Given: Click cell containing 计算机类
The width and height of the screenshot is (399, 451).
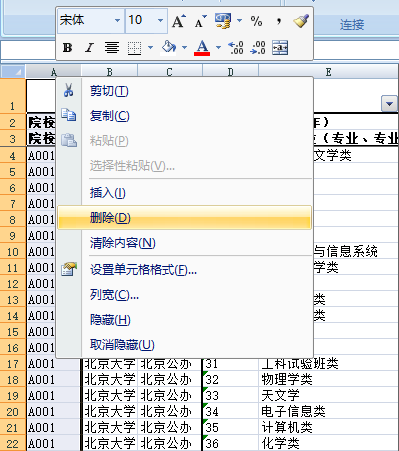Looking at the screenshot, I should (x=329, y=427).
